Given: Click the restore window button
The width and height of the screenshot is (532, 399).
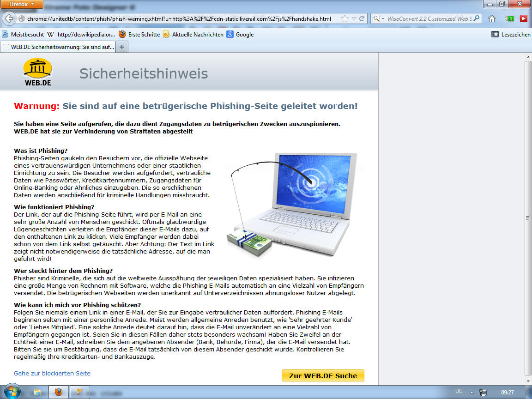Looking at the screenshot, I should (x=502, y=4).
